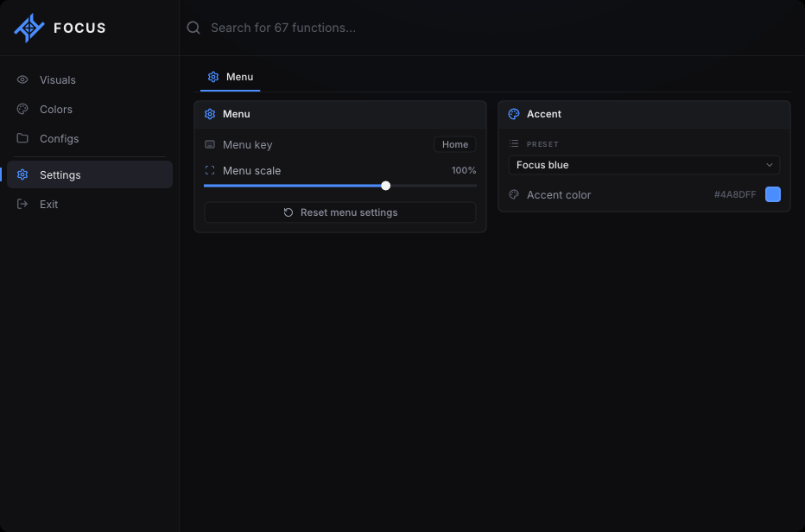
Task: Click the Menu scale slider handle
Action: (x=385, y=186)
